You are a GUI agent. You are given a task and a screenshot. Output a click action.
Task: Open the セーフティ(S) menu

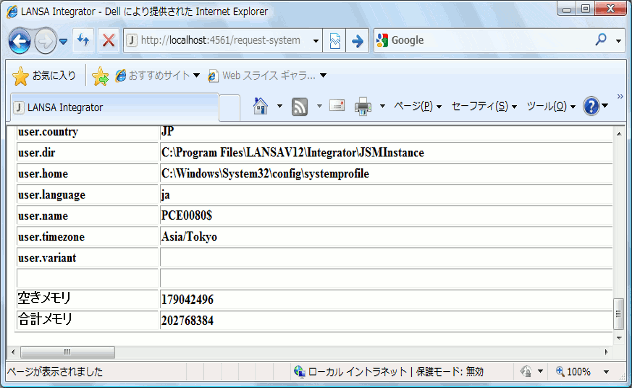[484, 106]
